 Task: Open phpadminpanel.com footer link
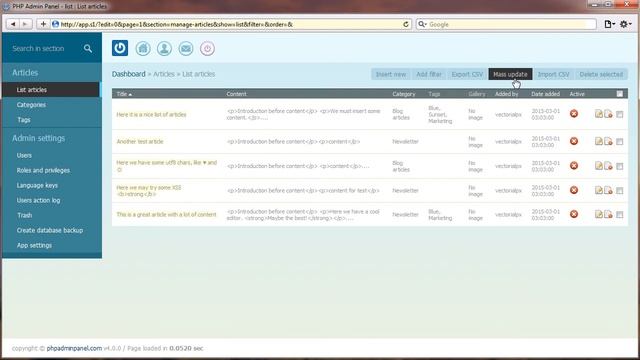coord(74,348)
